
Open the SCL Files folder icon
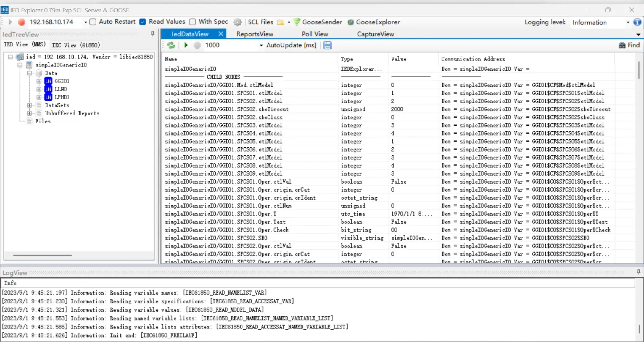[x=280, y=22]
